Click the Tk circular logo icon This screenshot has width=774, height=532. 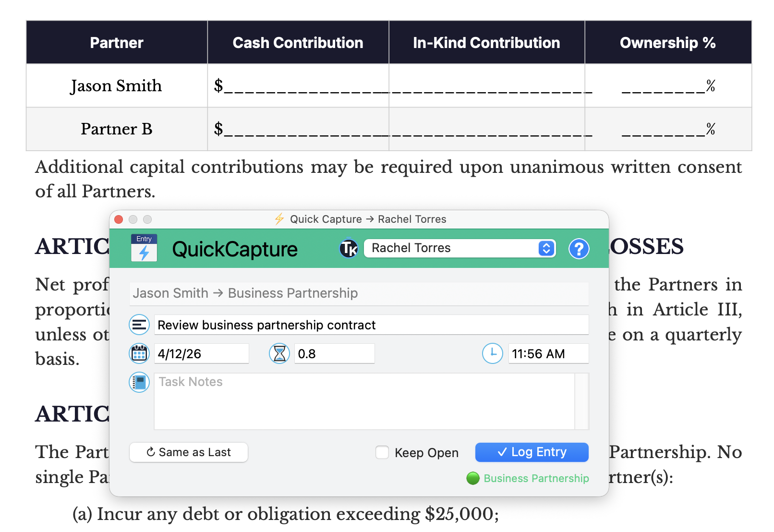click(x=349, y=249)
